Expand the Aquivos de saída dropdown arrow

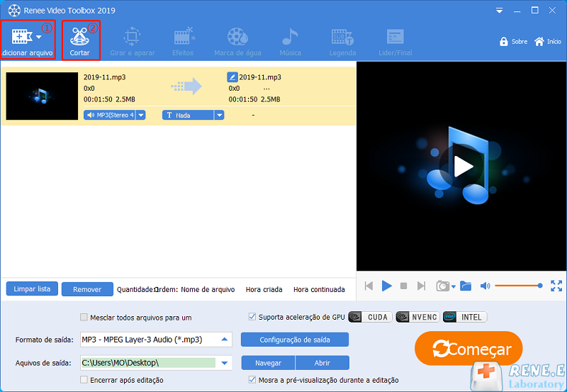click(x=225, y=363)
